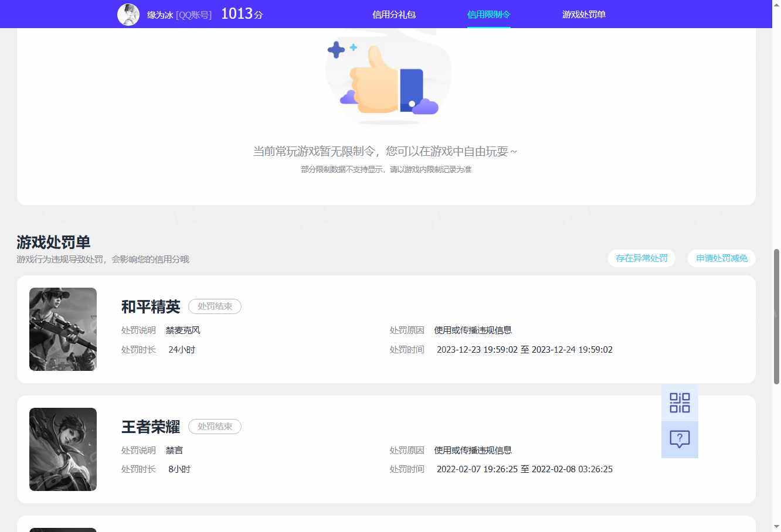The height and width of the screenshot is (532, 781).
Task: Click 使用或传播违规信息 reason in 和平精英 card
Action: tap(473, 330)
